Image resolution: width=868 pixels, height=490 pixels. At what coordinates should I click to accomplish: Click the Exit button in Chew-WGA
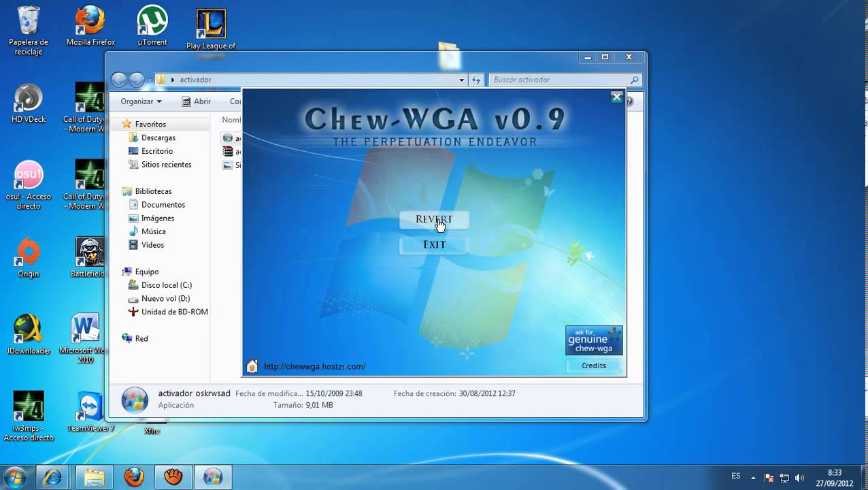[434, 245]
